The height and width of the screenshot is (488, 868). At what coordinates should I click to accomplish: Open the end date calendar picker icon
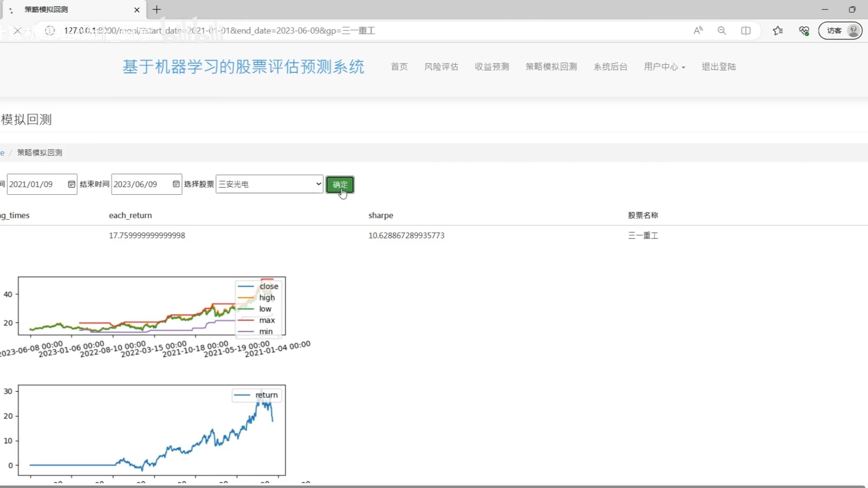176,184
